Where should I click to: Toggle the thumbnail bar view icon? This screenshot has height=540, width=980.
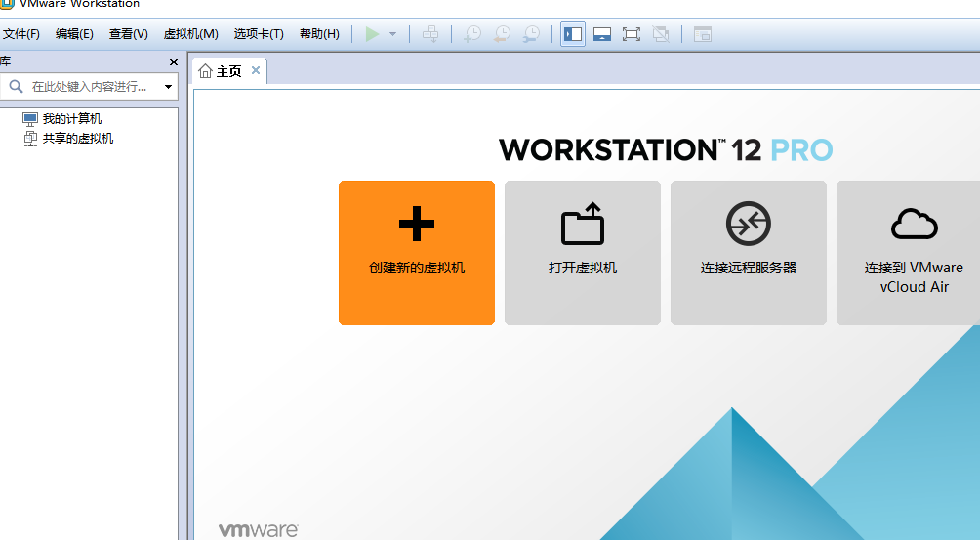pos(602,34)
